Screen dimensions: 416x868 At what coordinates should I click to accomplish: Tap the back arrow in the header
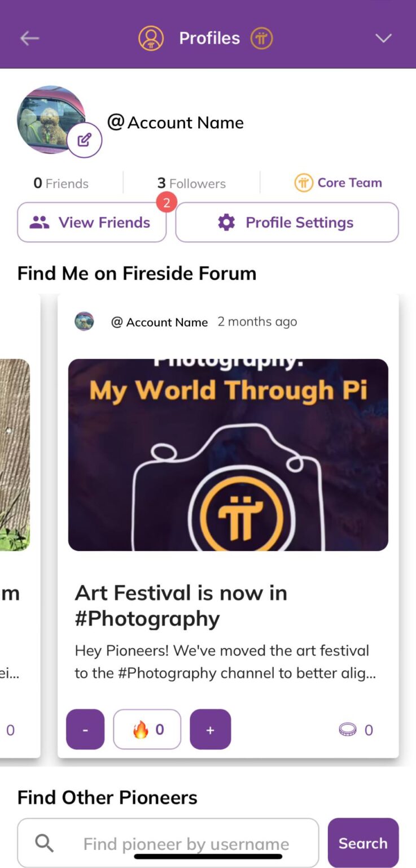tap(29, 38)
